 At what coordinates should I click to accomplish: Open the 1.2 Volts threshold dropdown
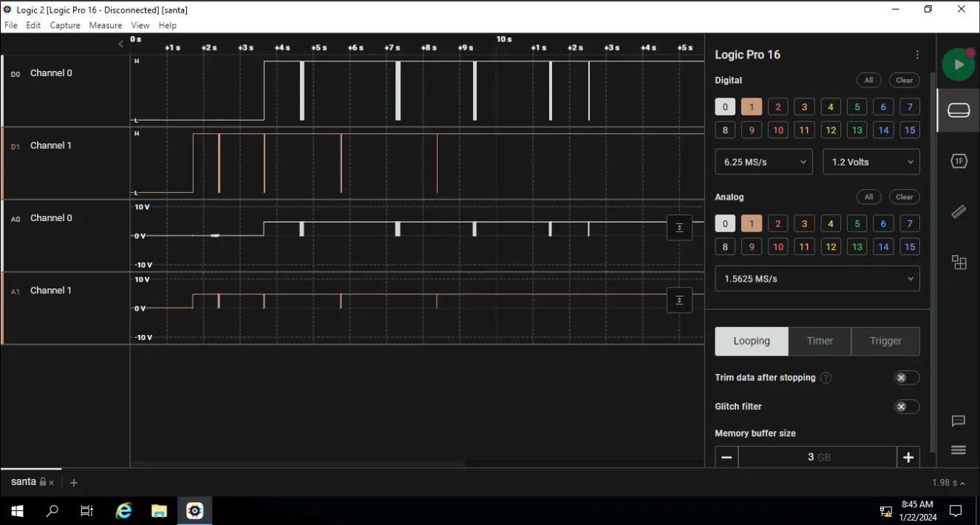click(x=871, y=162)
